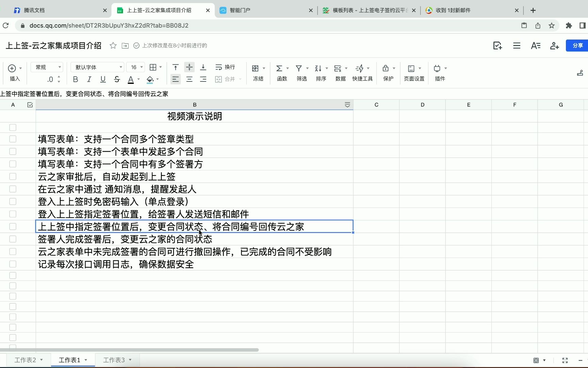Toggle the header checkbox in column A
The height and width of the screenshot is (368, 588).
tap(30, 105)
